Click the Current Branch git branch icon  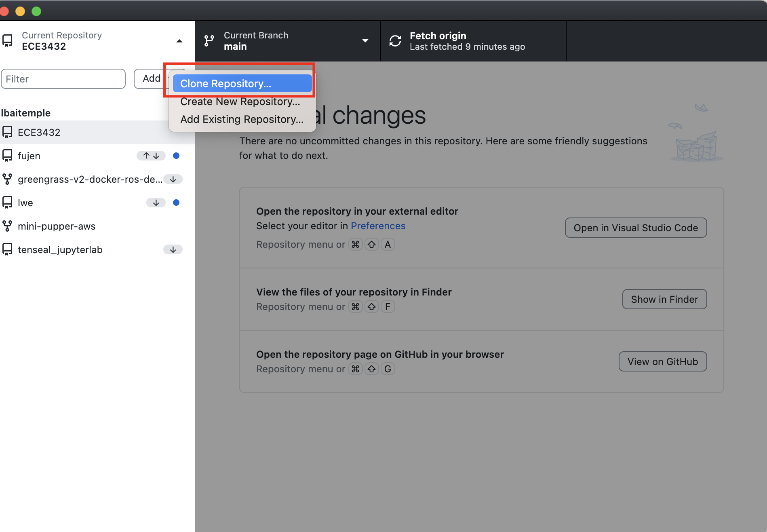click(x=209, y=41)
